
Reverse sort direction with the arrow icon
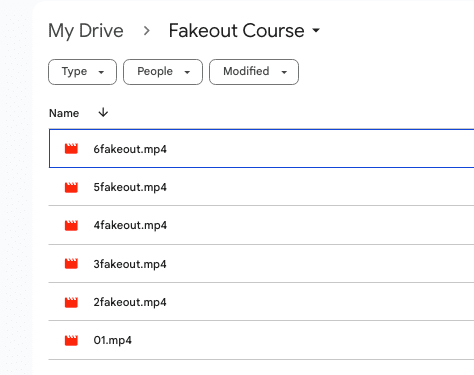[x=103, y=112]
